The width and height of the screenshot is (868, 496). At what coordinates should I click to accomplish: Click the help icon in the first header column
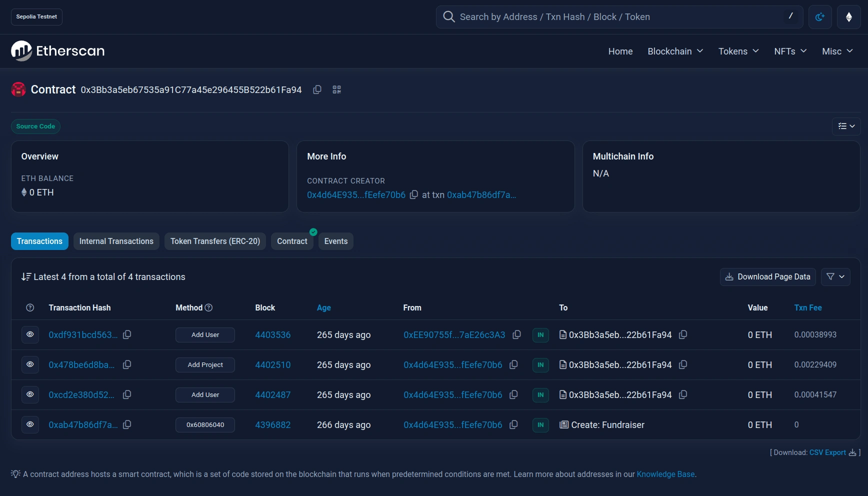click(x=30, y=308)
